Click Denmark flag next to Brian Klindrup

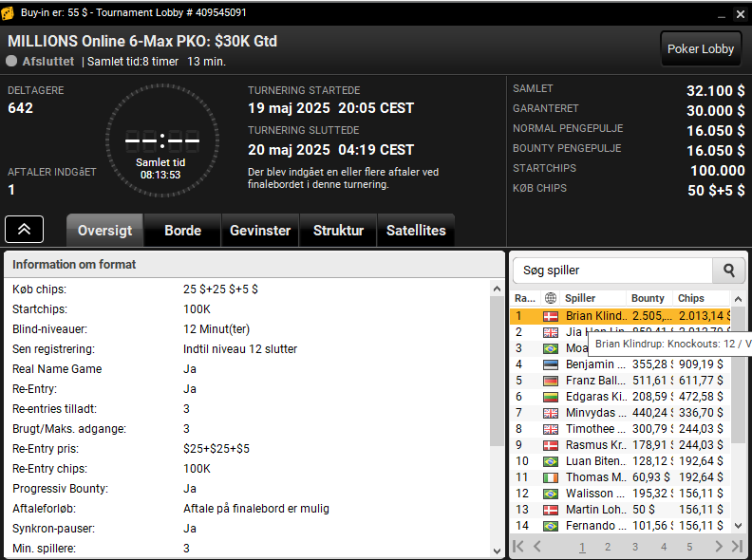point(550,316)
